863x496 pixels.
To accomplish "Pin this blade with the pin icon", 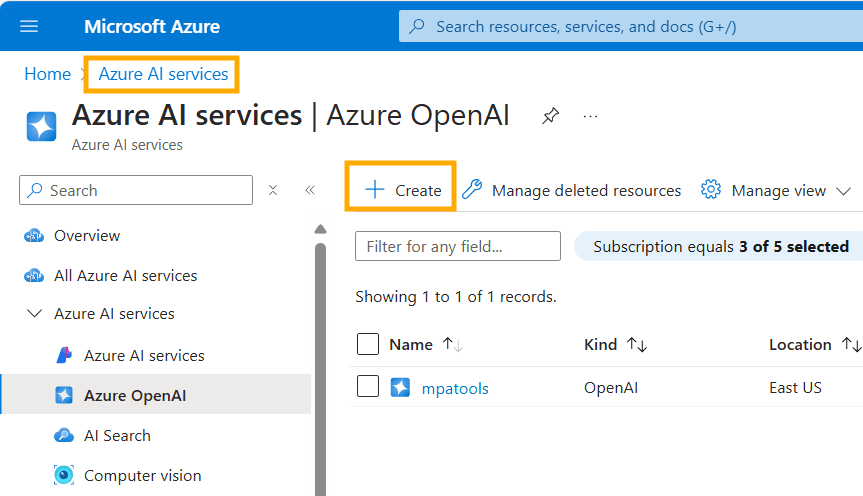I will pos(550,116).
